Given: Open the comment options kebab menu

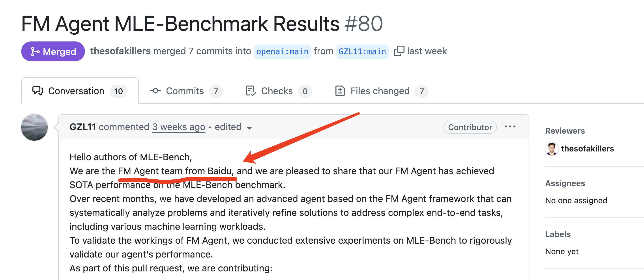Looking at the screenshot, I should 510,127.
